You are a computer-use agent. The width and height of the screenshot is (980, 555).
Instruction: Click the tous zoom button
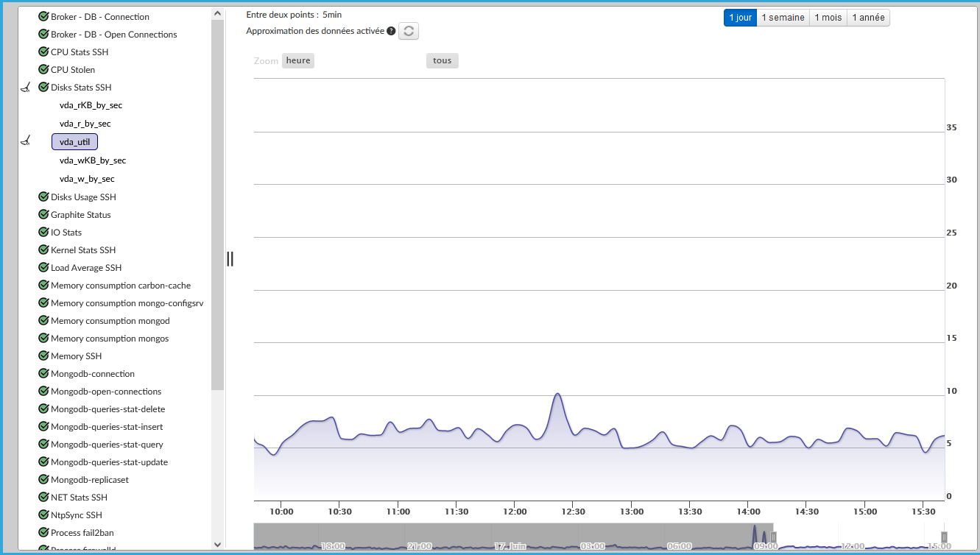click(442, 60)
